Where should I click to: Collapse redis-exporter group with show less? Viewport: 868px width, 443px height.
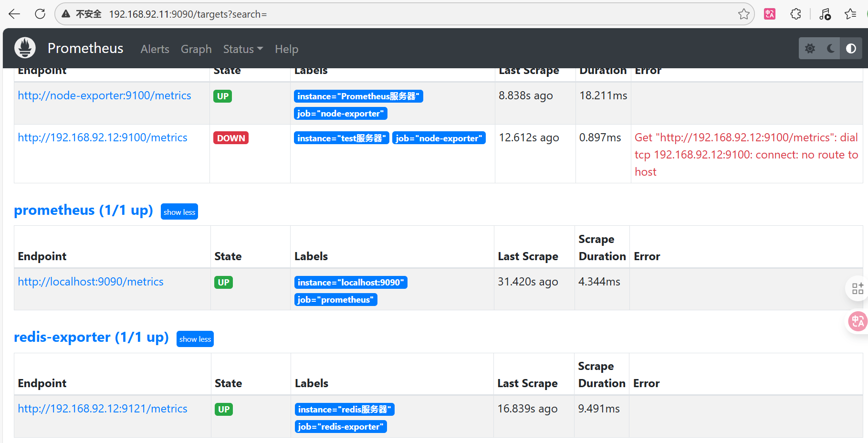[x=195, y=339]
